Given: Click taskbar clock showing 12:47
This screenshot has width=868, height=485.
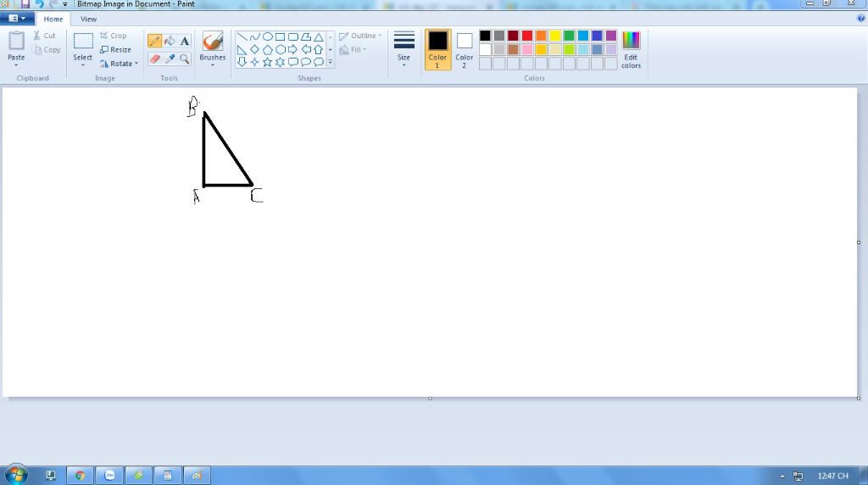Looking at the screenshot, I should coord(832,476).
